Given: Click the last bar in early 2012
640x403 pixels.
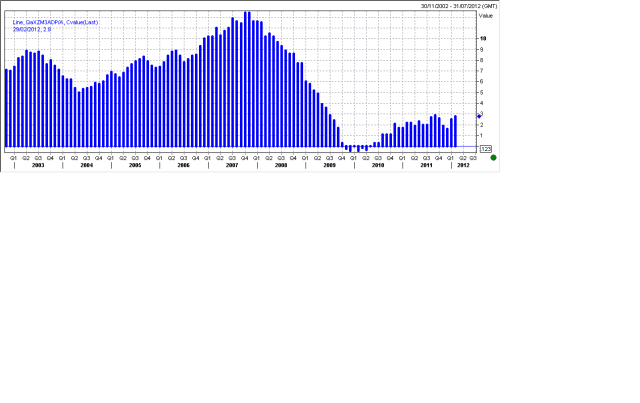Looking at the screenshot, I should [x=455, y=132].
